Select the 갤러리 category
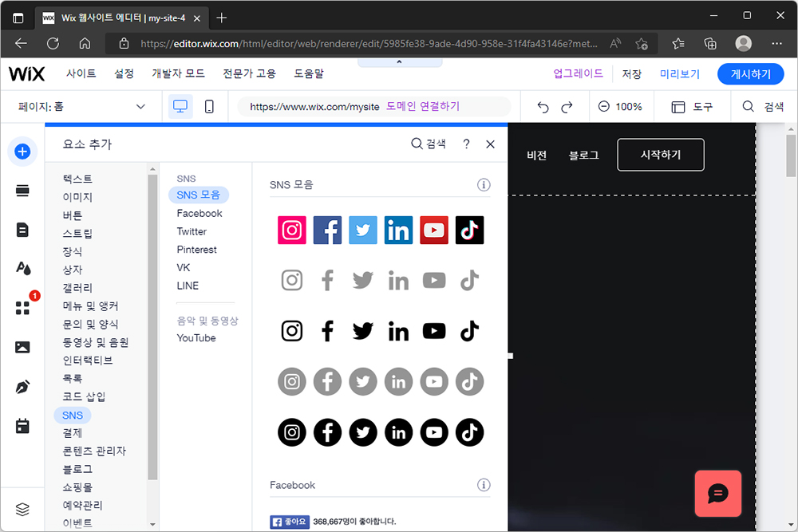Viewport: 798px width, 532px height. [x=78, y=288]
